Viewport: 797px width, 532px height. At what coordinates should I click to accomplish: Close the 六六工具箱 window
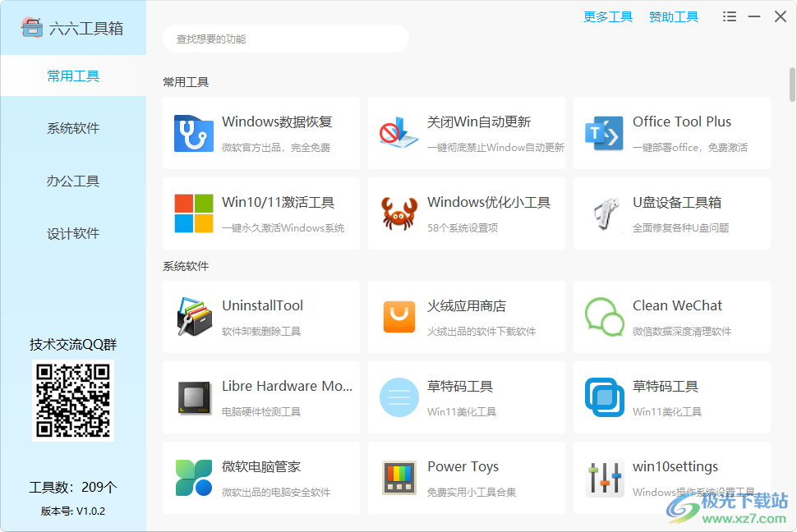(x=781, y=16)
